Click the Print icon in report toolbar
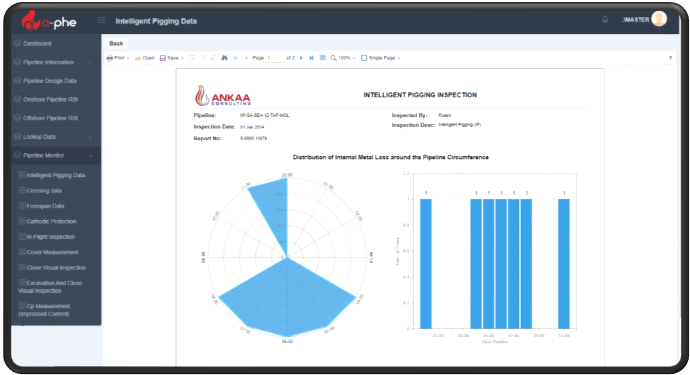Viewport: 690px width, 375px height. [110, 58]
